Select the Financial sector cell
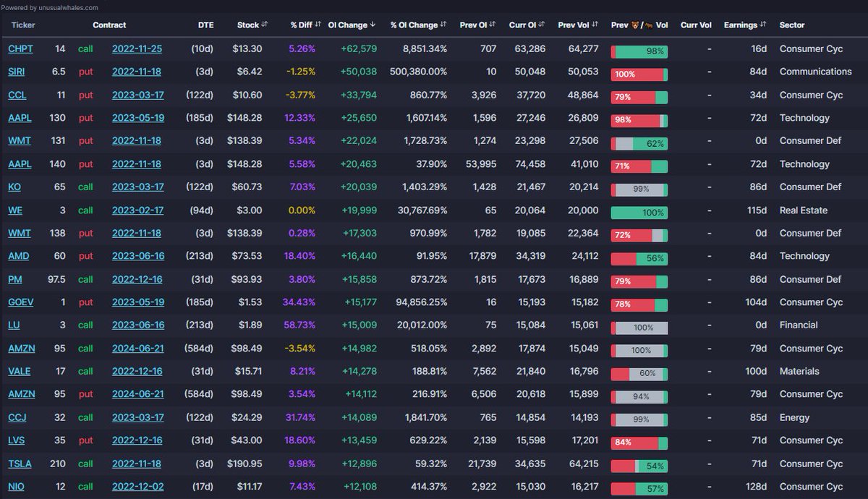 pyautogui.click(x=799, y=325)
